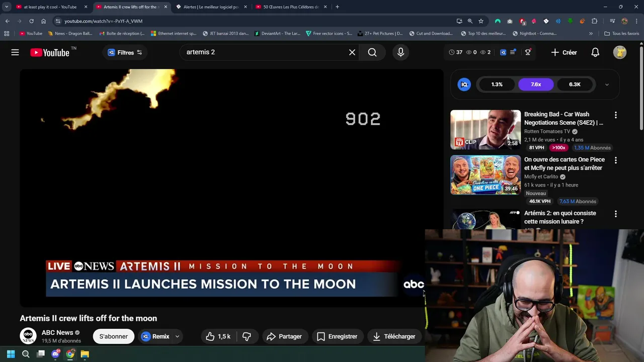Open the Chrome extensions puzzle icon
This screenshot has height=362, width=644.
tap(595, 21)
